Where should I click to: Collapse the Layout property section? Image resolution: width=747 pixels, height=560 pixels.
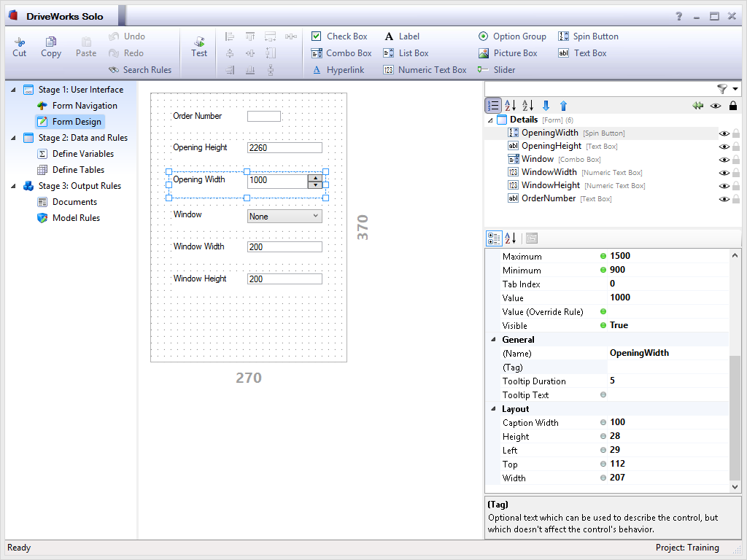tap(492, 409)
